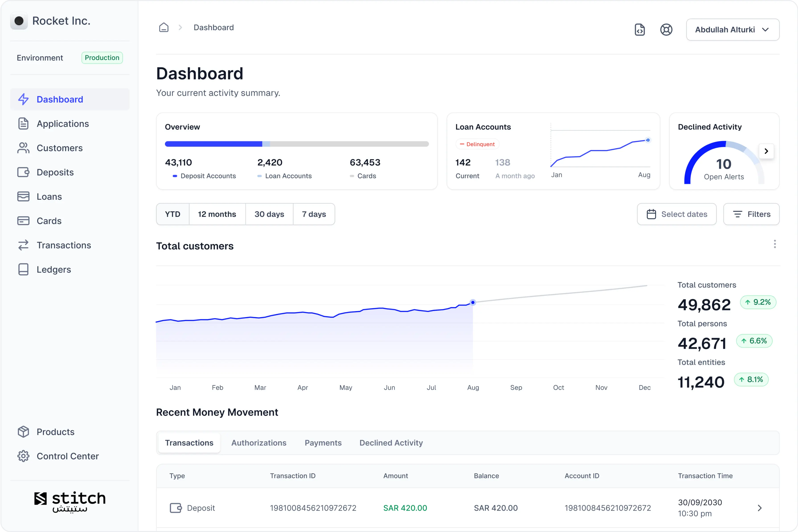This screenshot has width=798, height=532.
Task: Open the Applications section
Action: [62, 124]
